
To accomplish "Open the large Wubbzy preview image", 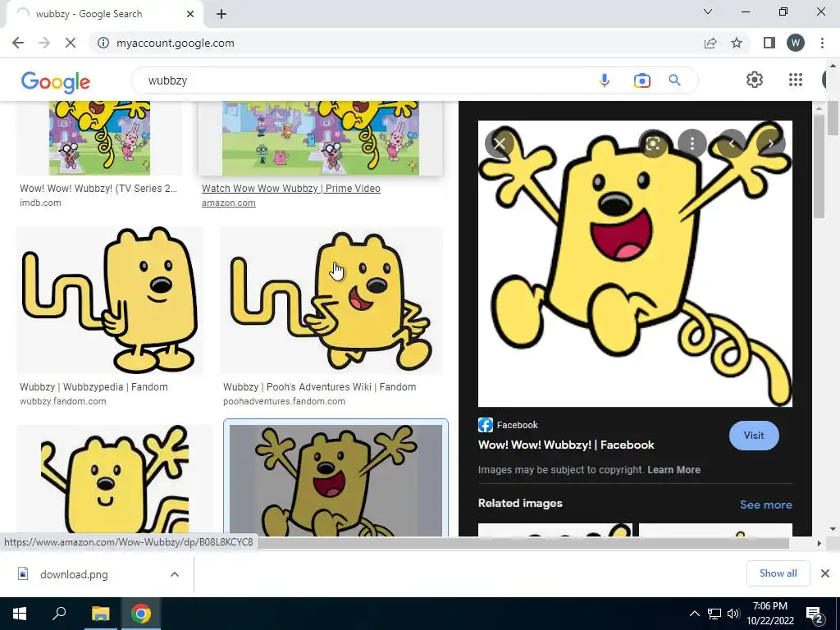I will tap(635, 263).
